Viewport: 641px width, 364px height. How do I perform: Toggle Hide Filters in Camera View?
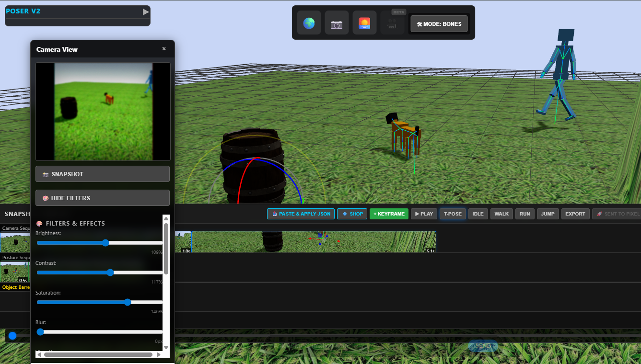102,197
